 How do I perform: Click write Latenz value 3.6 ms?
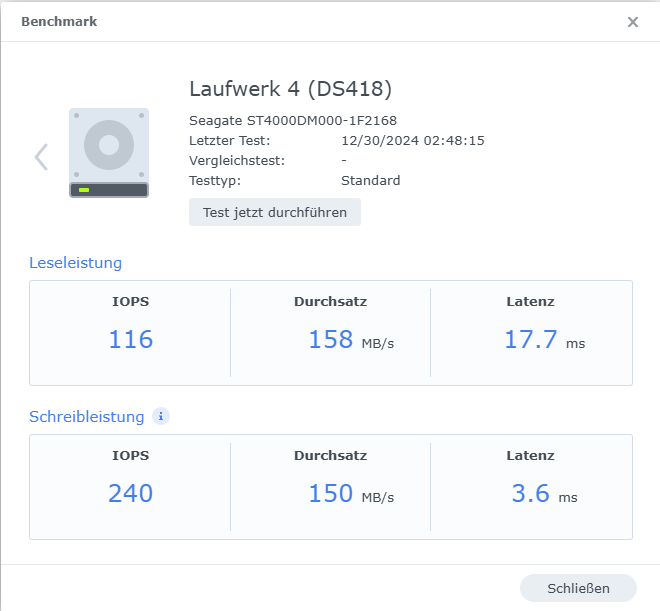[x=544, y=494]
